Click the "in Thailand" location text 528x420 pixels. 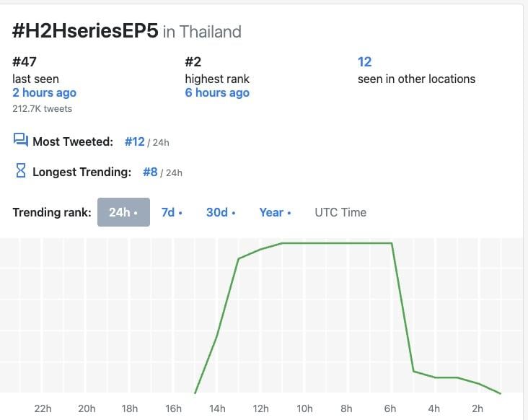tap(202, 32)
